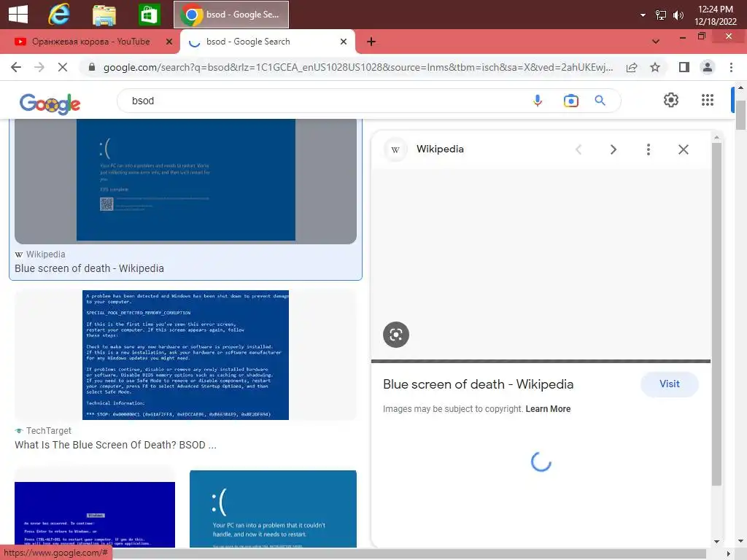Open Blue screen of death - Wikipedia result title
The image size is (747, 560).
point(89,268)
